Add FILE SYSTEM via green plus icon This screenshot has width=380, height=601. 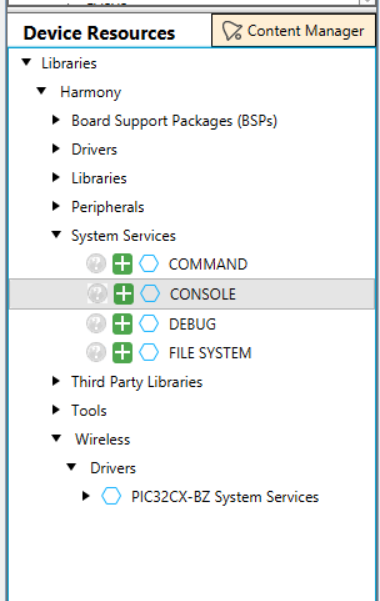122,353
